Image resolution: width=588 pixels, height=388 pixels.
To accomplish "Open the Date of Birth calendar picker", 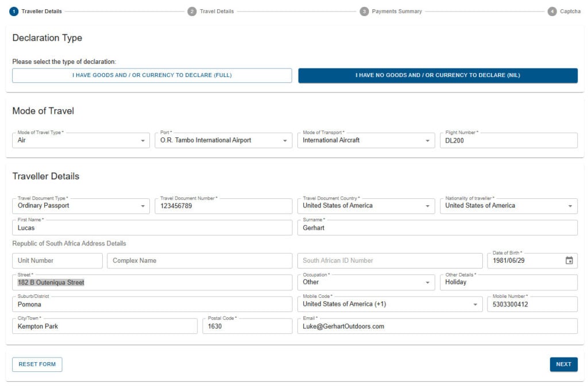I will pos(569,260).
